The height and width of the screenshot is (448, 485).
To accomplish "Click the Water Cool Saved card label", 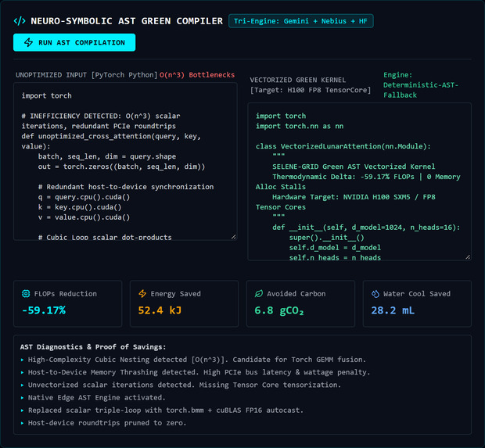I will pos(417,294).
